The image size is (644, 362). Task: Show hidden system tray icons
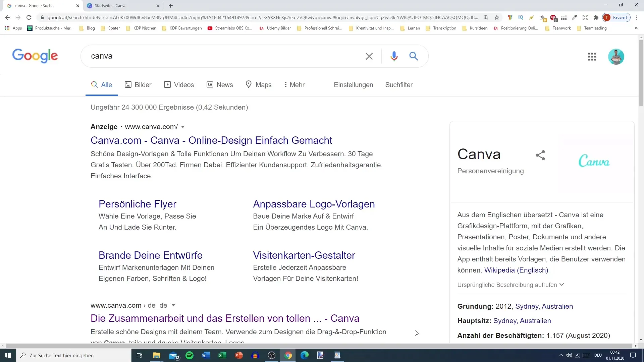561,355
